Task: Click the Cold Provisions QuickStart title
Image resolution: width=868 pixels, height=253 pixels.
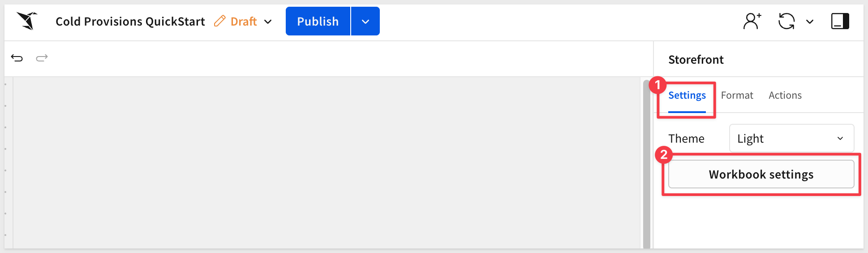Action: (x=130, y=22)
